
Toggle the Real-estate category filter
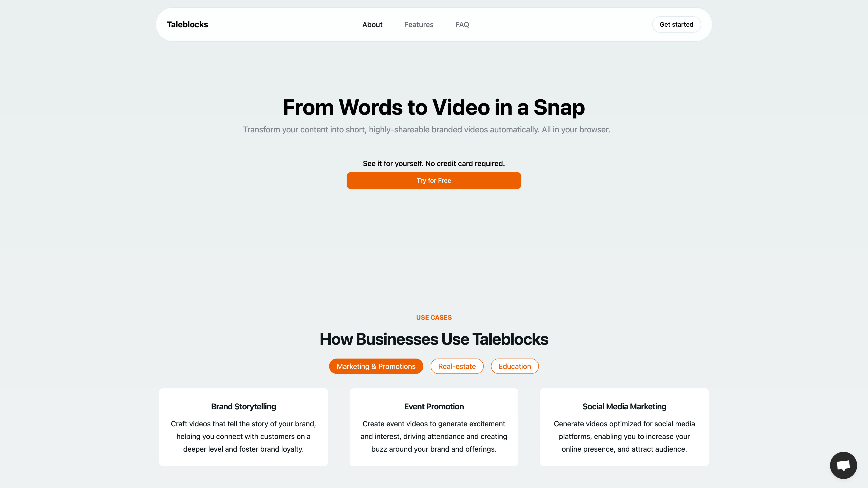[x=457, y=366]
